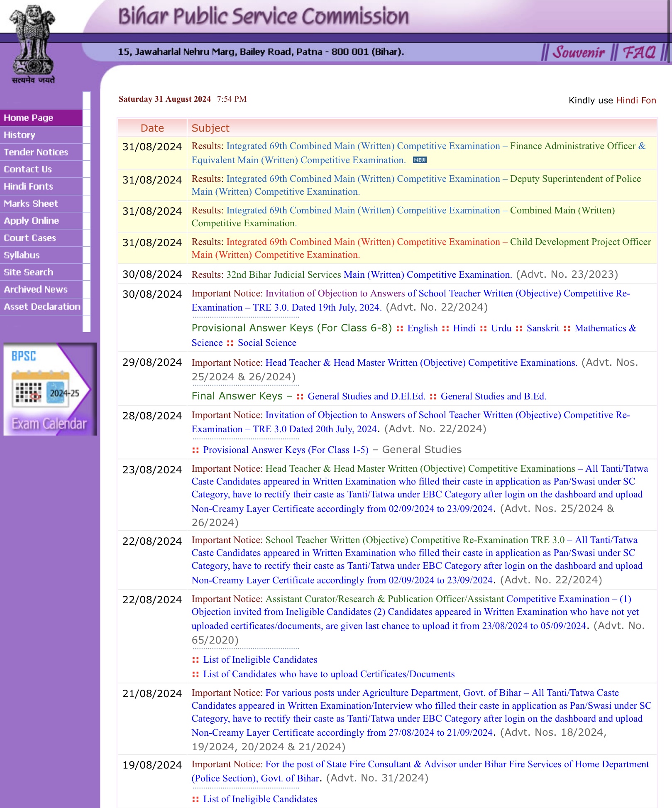
Task: Click the Hindi Fon link at top right
Action: coord(636,100)
